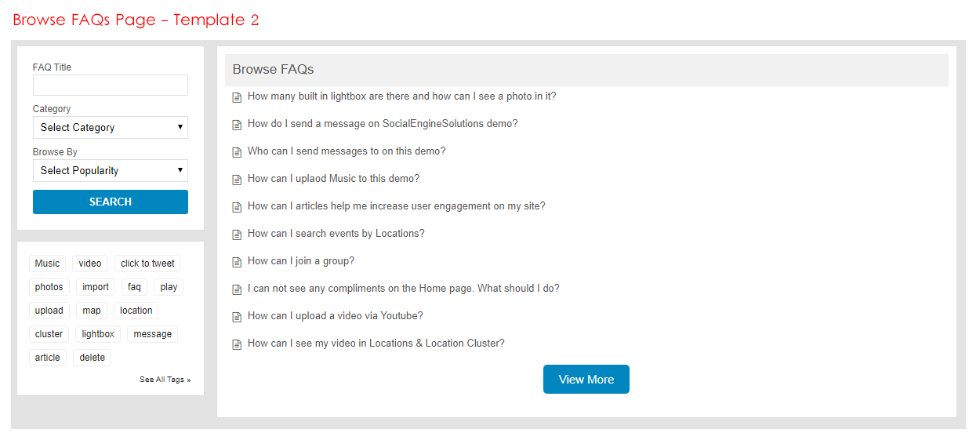The height and width of the screenshot is (440, 980).
Task: Click document icon beside Location Cluster question
Action: (237, 344)
